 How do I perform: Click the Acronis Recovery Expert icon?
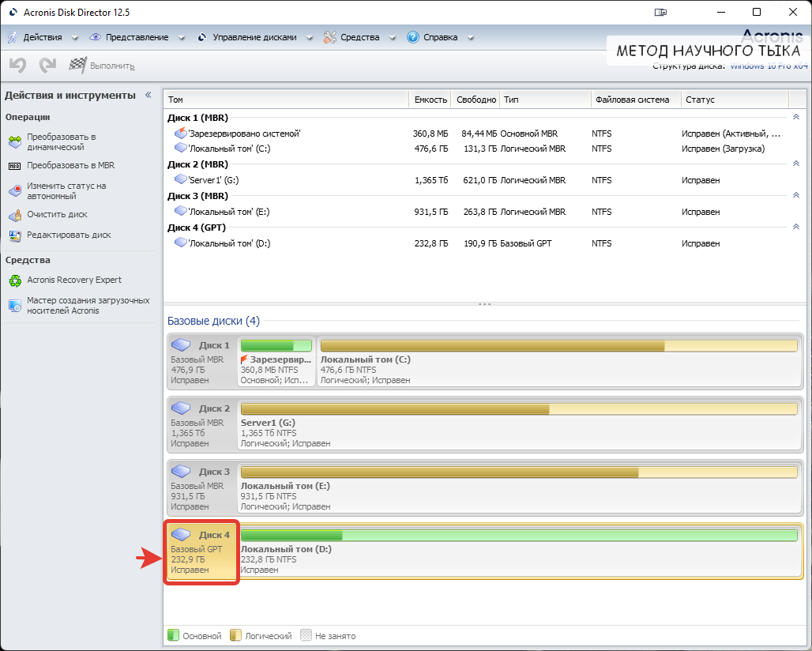click(15, 280)
